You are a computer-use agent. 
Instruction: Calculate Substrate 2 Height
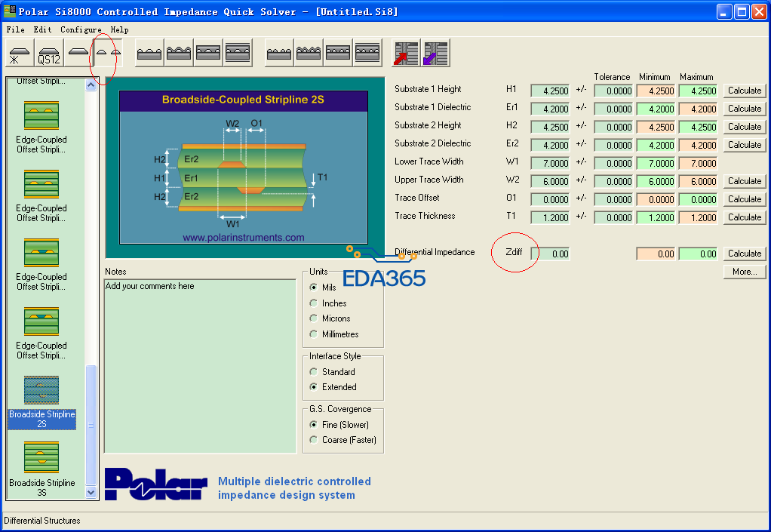pos(745,127)
